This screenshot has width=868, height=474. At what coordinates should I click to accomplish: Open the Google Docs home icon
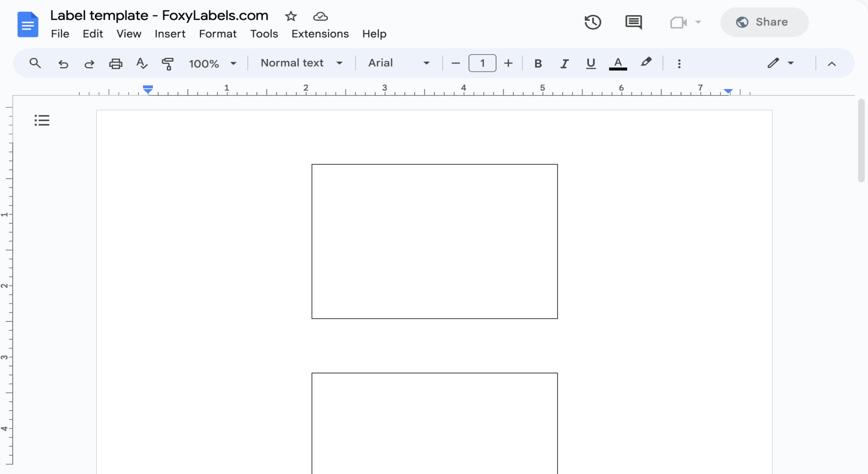[28, 25]
